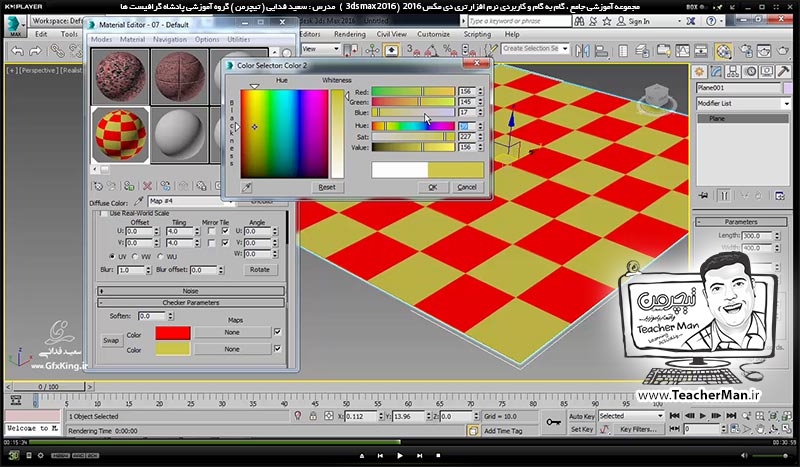Click the Redo arrow in main toolbar
The height and width of the screenshot is (467, 800).
click(35, 51)
